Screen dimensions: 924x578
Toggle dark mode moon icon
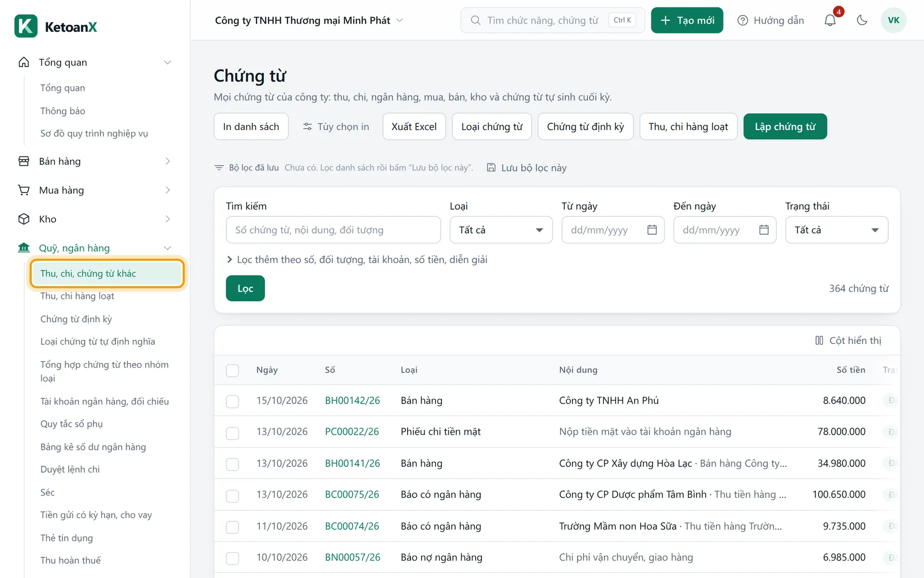(862, 20)
